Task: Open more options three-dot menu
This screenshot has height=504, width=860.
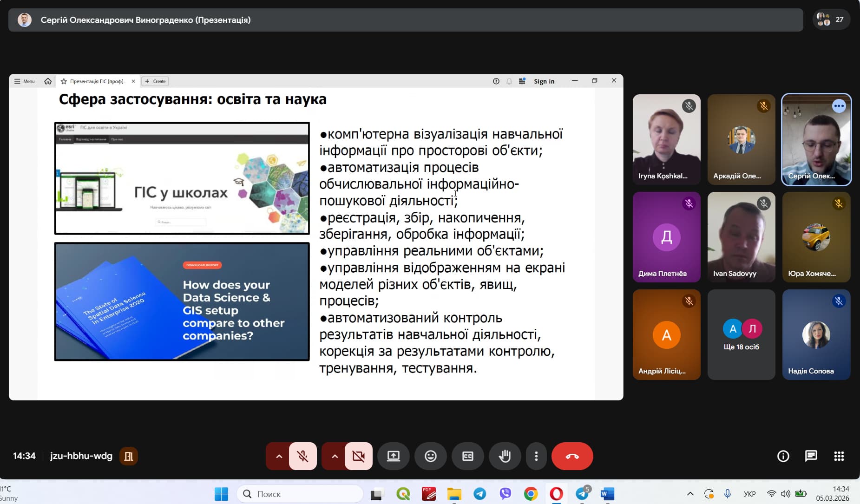Action: point(536,456)
